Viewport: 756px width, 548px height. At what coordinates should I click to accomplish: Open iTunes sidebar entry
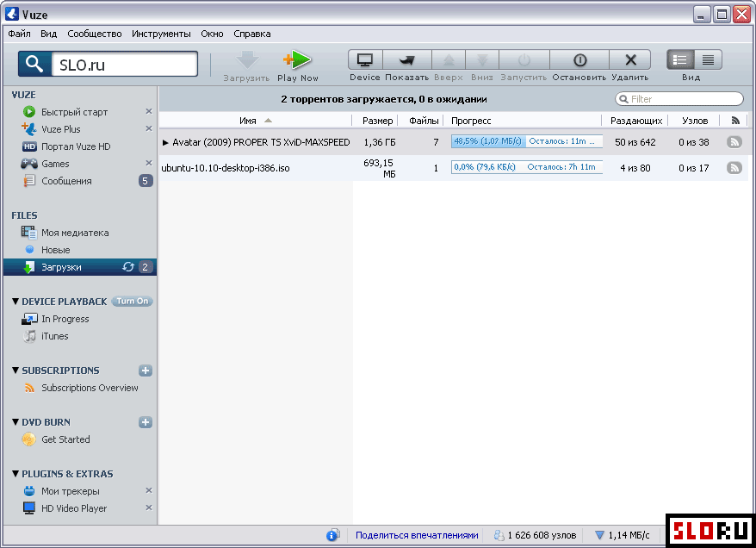(54, 336)
